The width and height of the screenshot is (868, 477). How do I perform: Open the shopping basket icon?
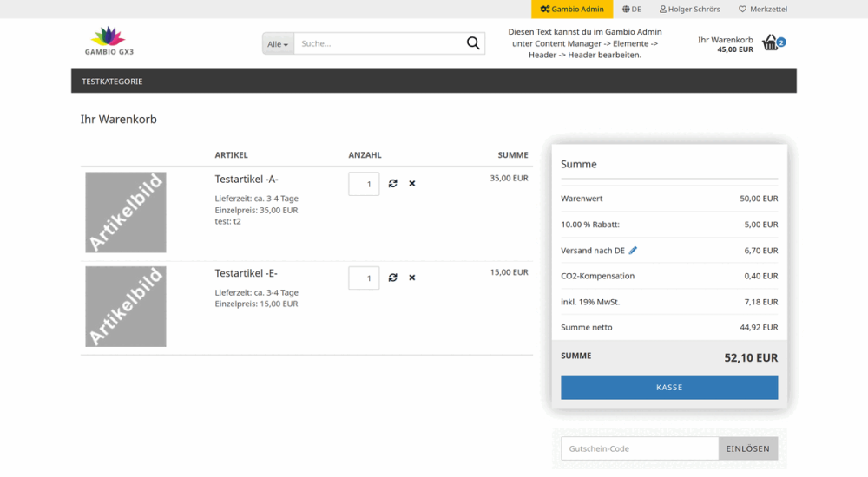tap(770, 42)
